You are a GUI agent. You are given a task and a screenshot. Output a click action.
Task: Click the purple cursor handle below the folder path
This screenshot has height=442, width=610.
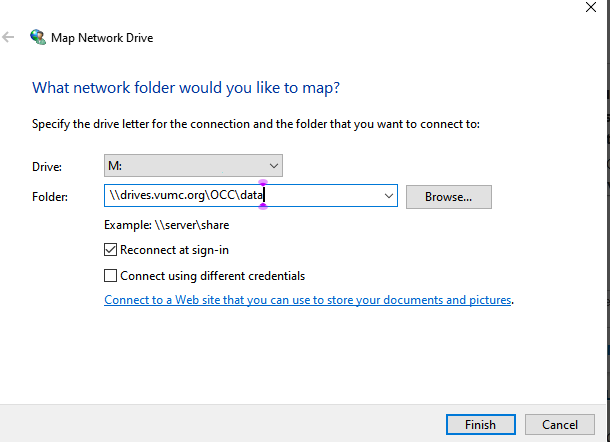pyautogui.click(x=263, y=207)
